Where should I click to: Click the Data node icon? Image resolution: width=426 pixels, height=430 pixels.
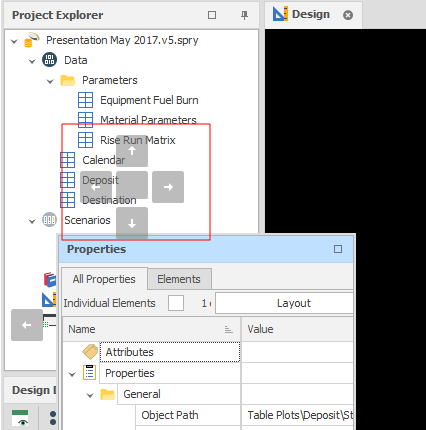(49, 60)
